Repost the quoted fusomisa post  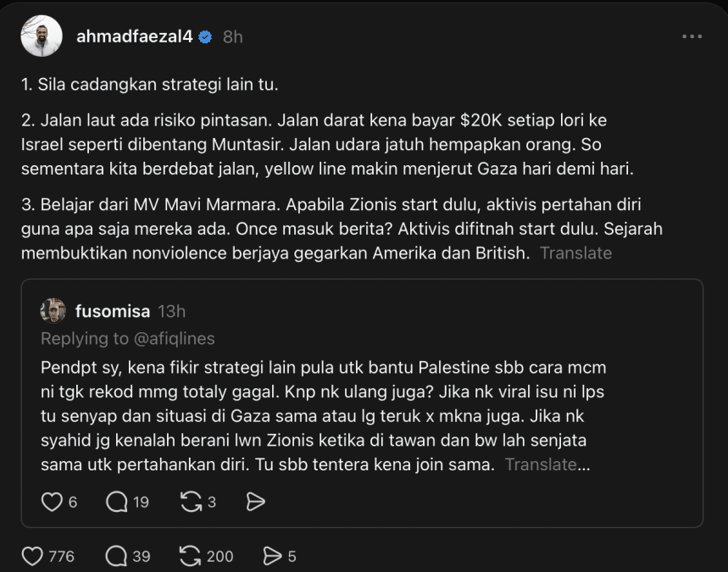[192, 502]
